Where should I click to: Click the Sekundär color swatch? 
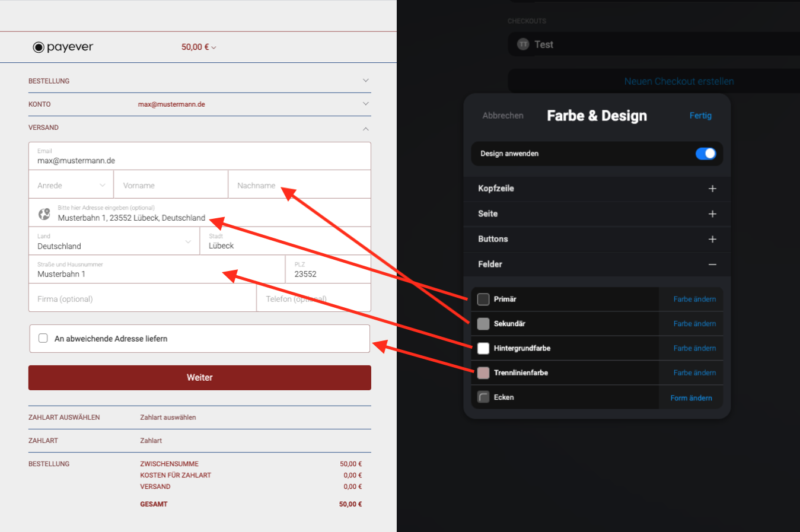(483, 324)
